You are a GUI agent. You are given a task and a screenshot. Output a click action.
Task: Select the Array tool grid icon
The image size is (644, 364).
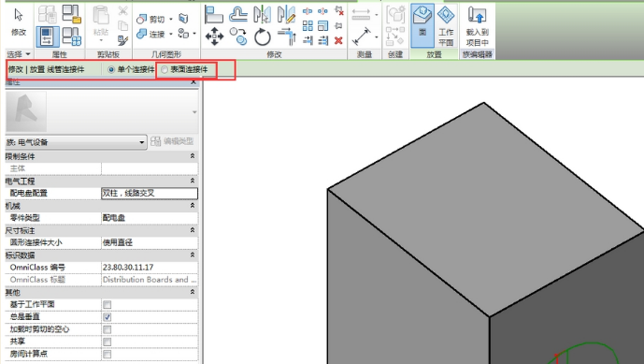coord(308,26)
